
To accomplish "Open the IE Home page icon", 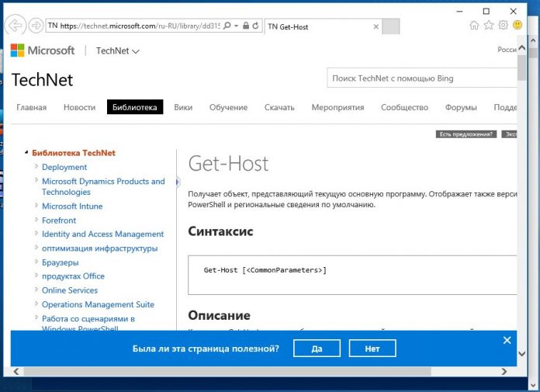I will [474, 26].
